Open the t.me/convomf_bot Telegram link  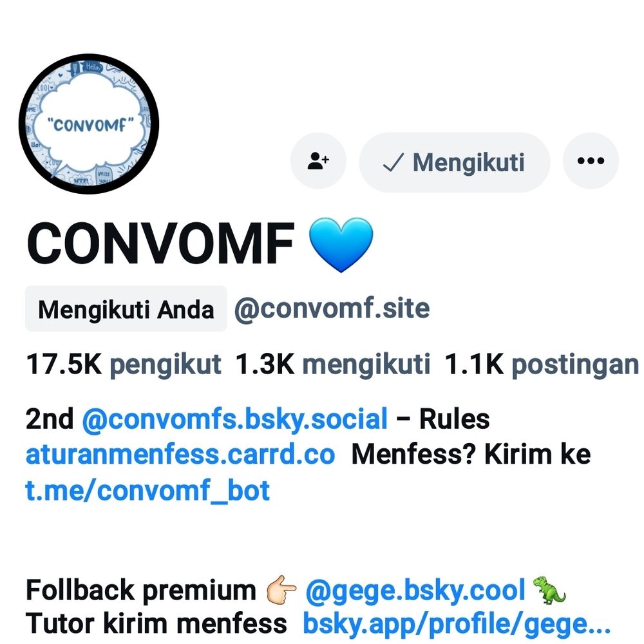tap(147, 490)
